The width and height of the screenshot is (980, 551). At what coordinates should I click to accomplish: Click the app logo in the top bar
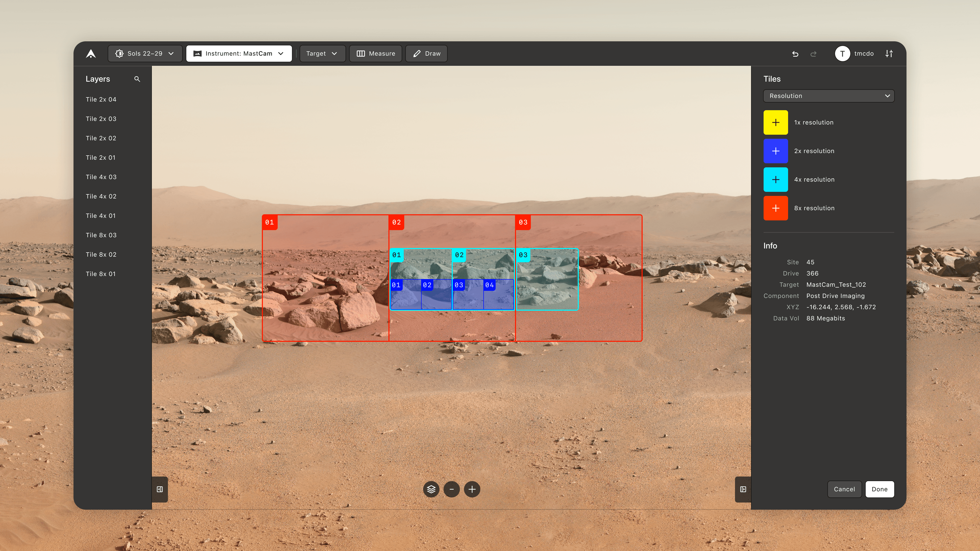click(x=91, y=54)
